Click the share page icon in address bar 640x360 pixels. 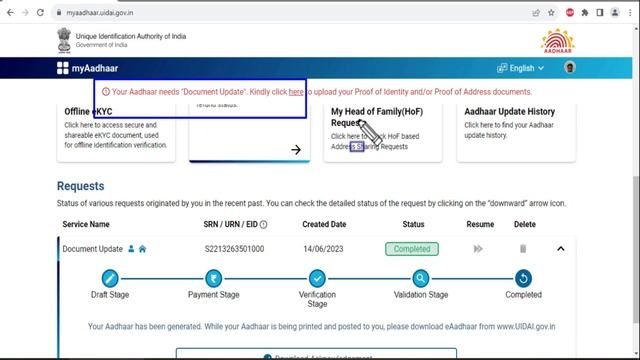536,13
